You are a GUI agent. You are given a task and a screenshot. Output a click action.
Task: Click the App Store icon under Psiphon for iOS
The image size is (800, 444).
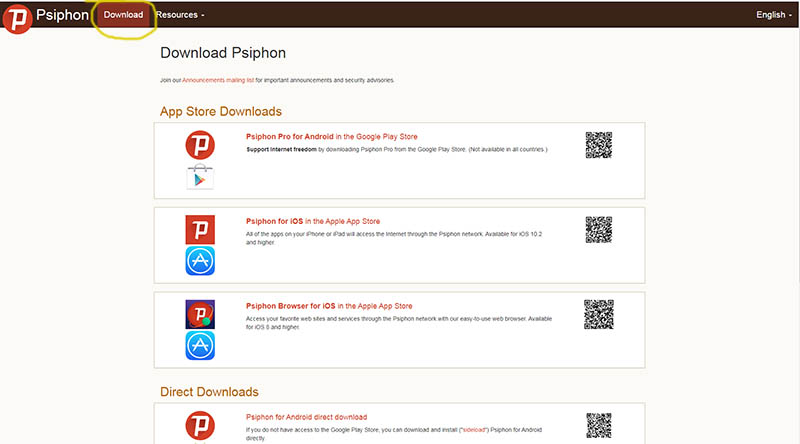point(200,261)
